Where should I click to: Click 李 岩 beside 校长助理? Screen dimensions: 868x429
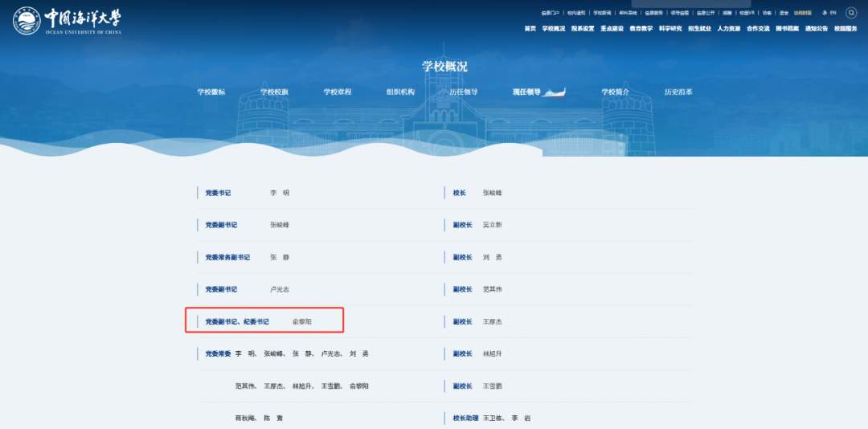(x=521, y=419)
